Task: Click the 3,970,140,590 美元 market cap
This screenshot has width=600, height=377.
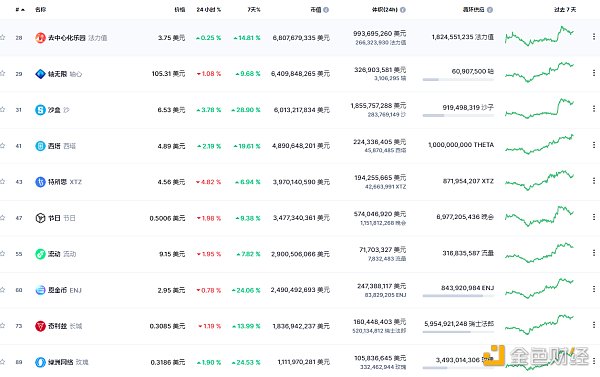Action: tap(301, 182)
